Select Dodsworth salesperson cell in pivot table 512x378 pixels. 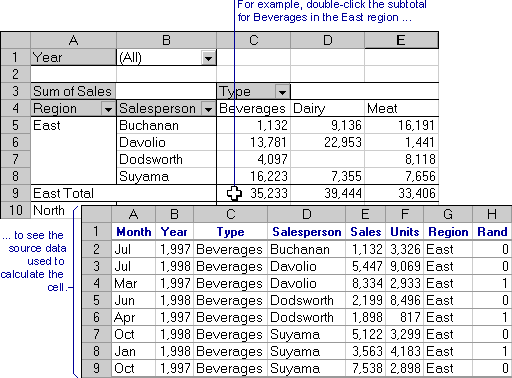point(166,160)
